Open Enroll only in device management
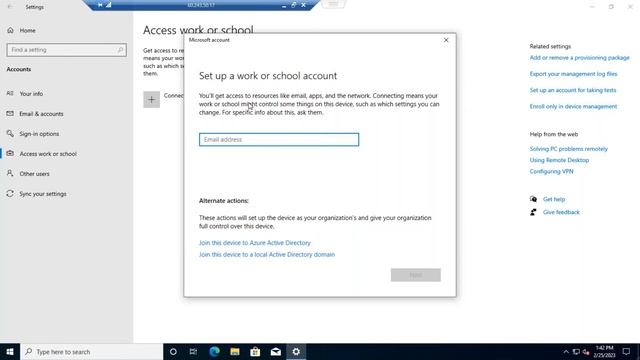This screenshot has height=360, width=640. pos(573,107)
